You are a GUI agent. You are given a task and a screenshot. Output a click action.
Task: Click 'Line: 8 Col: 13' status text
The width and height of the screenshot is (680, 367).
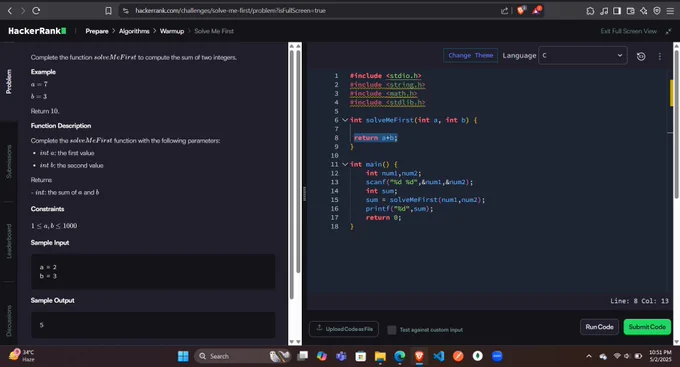tap(639, 301)
